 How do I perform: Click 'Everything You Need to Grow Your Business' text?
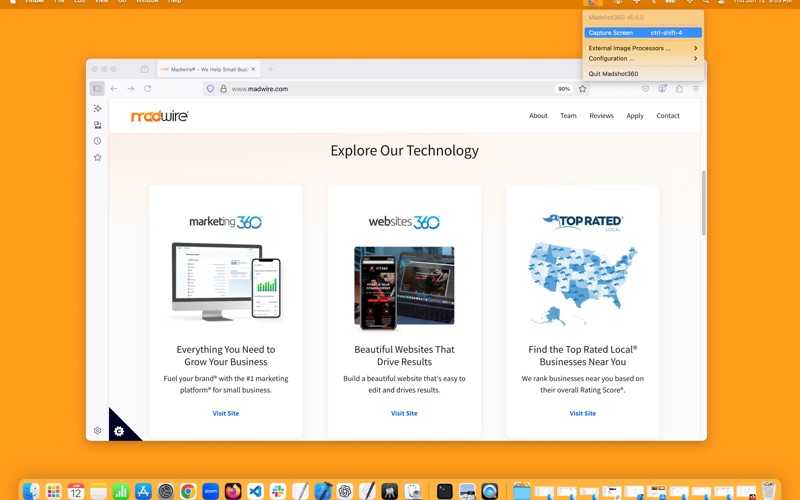click(x=226, y=356)
